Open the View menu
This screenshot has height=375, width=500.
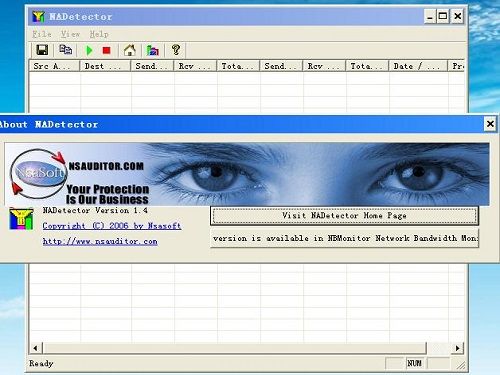point(70,34)
